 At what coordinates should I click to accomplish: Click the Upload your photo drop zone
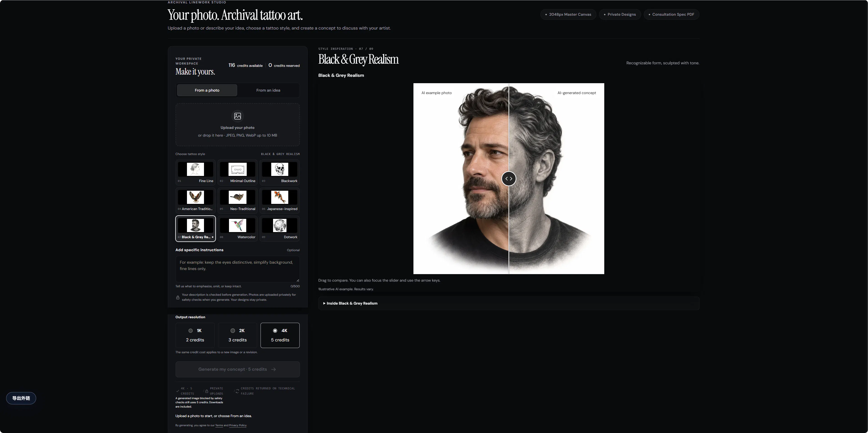(x=238, y=125)
